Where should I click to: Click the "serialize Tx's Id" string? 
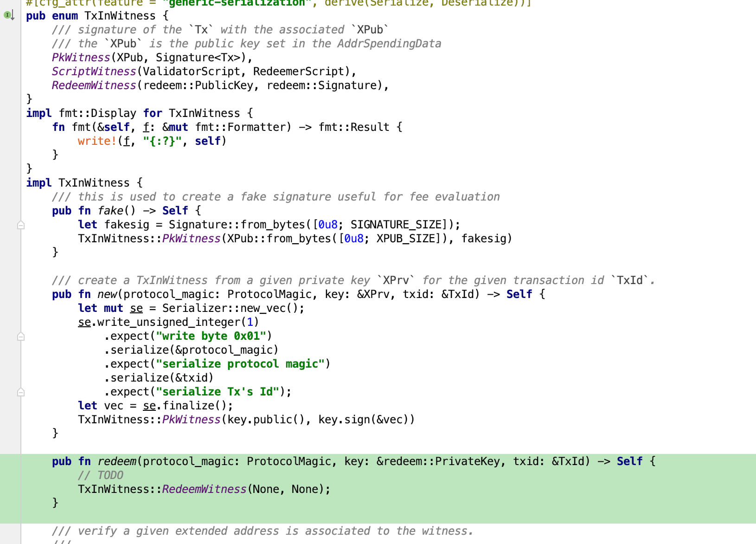218,392
